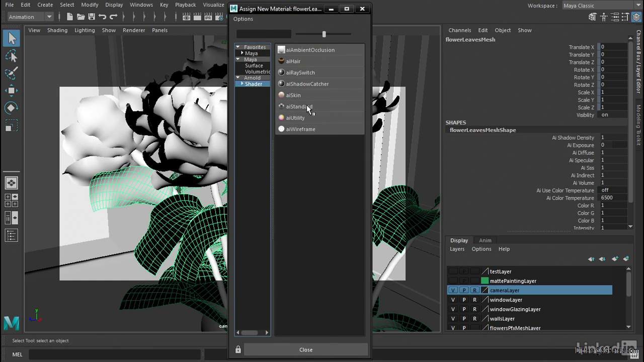Adjust the icon size slider in dialog
644x362 pixels.
click(324, 34)
